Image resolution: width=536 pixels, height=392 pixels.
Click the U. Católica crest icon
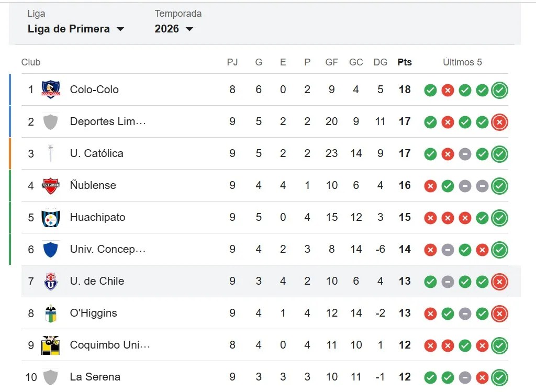pos(51,153)
